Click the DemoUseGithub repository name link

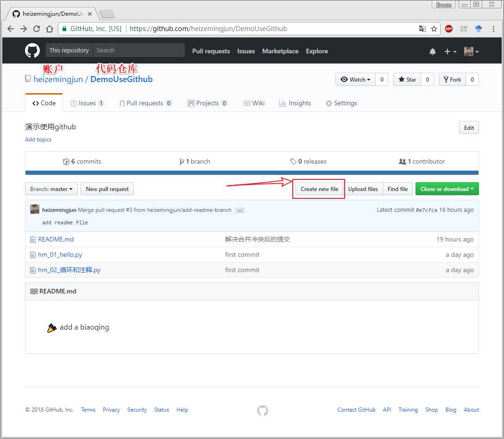pos(121,79)
